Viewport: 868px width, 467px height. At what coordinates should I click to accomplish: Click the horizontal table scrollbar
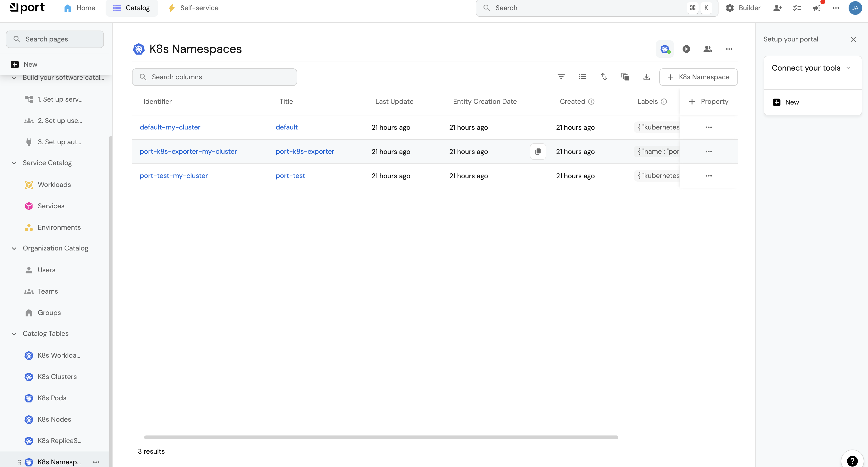381,437
